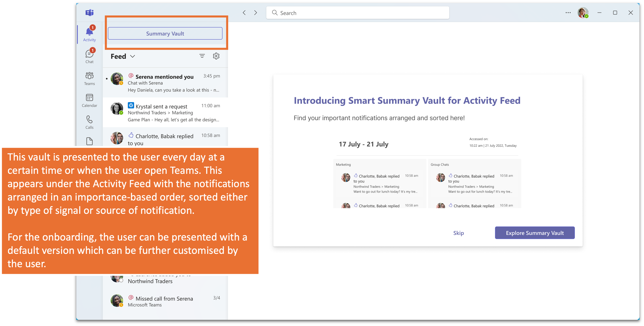Click Serena's avatar in the feed
Image resolution: width=644 pixels, height=326 pixels.
(x=117, y=79)
